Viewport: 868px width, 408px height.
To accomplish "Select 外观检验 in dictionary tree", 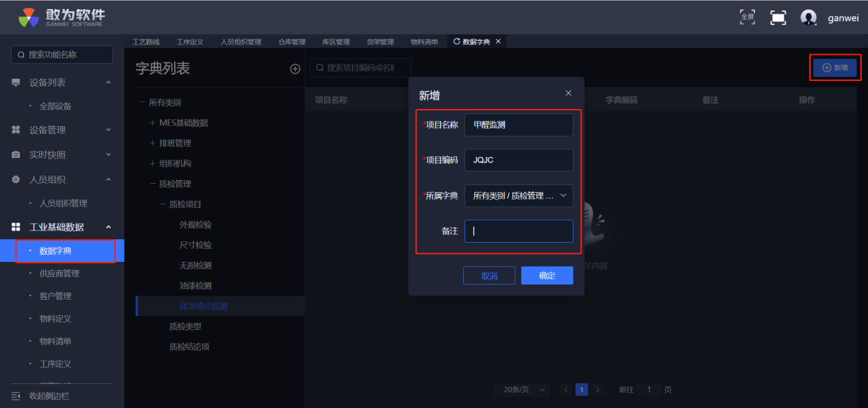I will [195, 225].
